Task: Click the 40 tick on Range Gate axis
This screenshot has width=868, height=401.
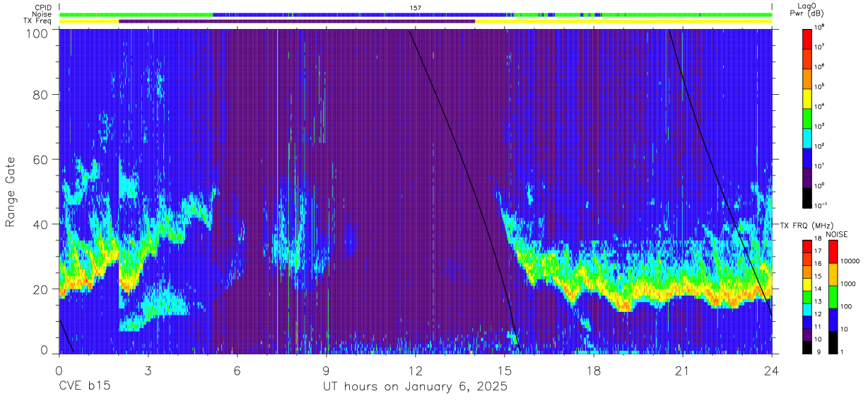Action: coord(41,224)
